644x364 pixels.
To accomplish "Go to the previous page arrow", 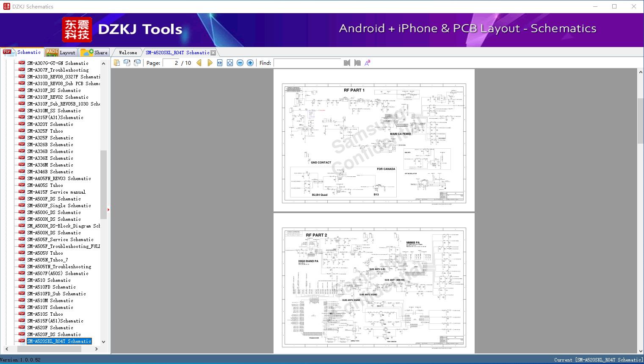I will click(x=199, y=63).
